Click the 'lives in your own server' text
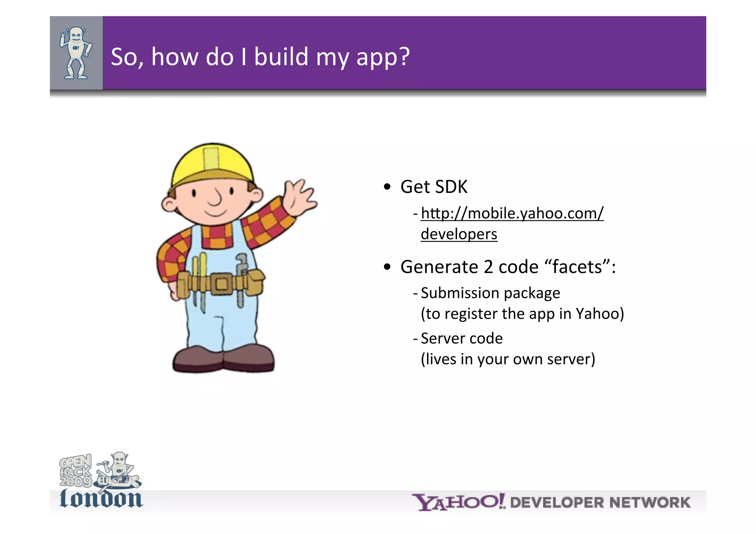Image resolution: width=756 pixels, height=534 pixels. [508, 359]
